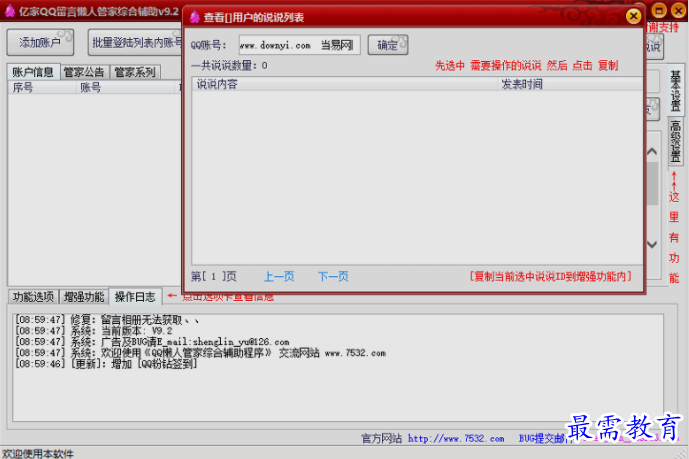Click log line with shenglin_yu@126.com
Screen dimensions: 689x459
pyautogui.click(x=152, y=342)
